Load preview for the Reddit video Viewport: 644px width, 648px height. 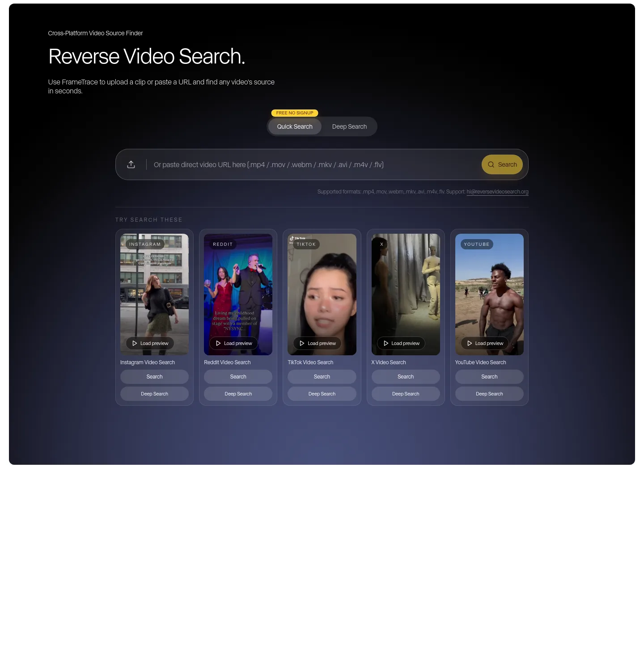(233, 343)
